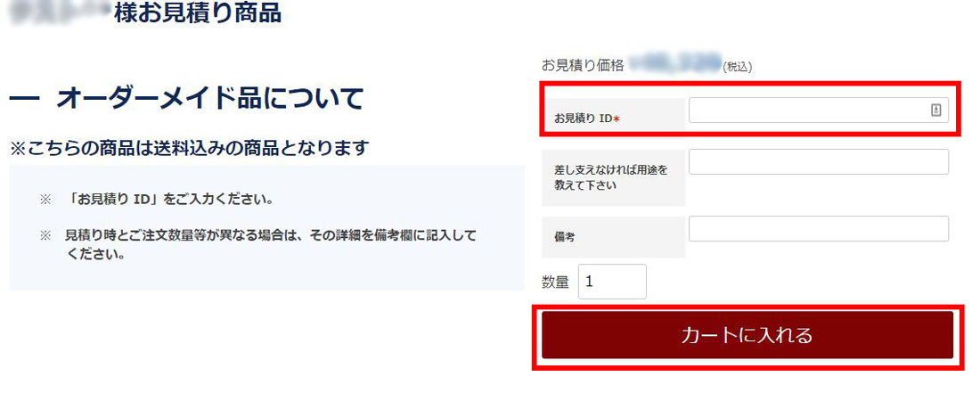The image size is (980, 393).
Task: Select the 備考 remarks input field
Action: pyautogui.click(x=819, y=229)
